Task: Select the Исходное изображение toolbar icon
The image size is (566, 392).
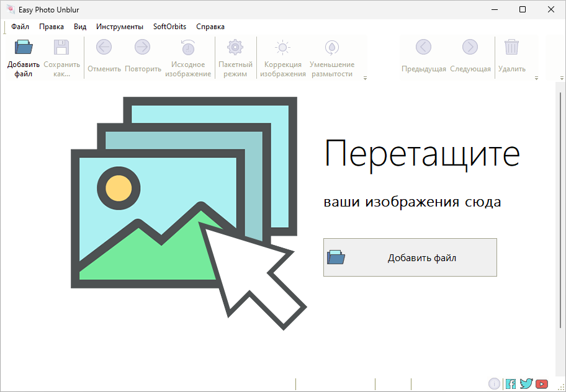Action: [187, 48]
